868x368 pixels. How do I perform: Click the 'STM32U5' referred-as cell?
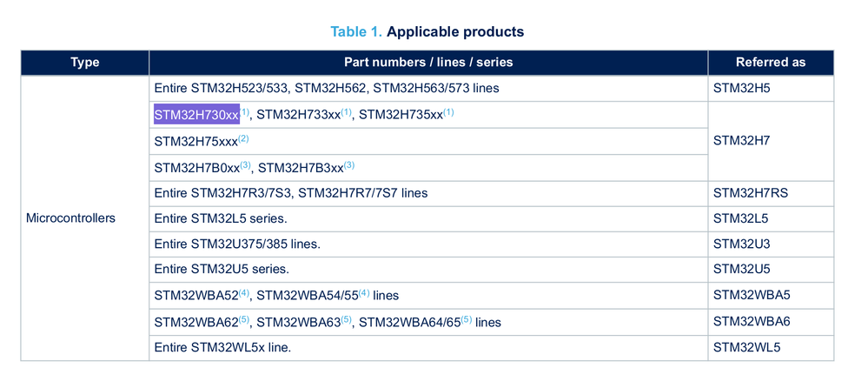coord(771,270)
